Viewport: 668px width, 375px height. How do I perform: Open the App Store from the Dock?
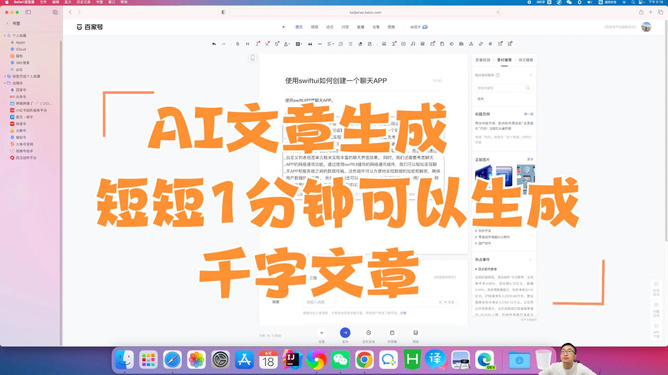coord(244,360)
